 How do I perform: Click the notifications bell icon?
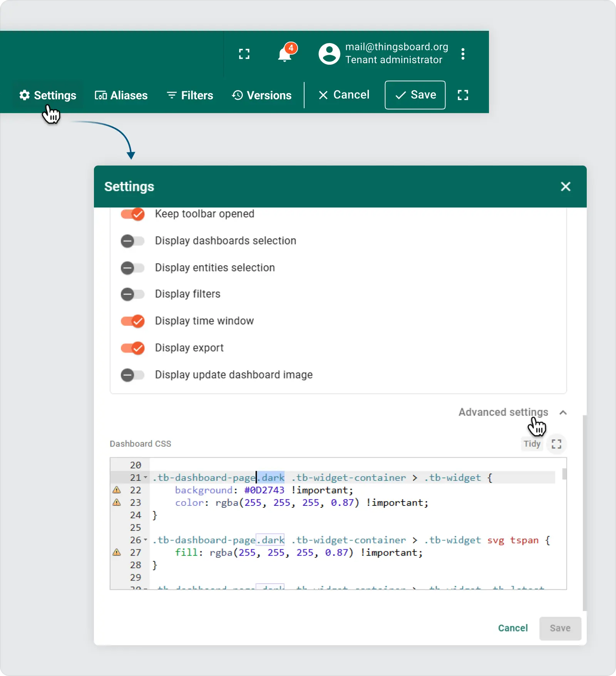point(285,54)
